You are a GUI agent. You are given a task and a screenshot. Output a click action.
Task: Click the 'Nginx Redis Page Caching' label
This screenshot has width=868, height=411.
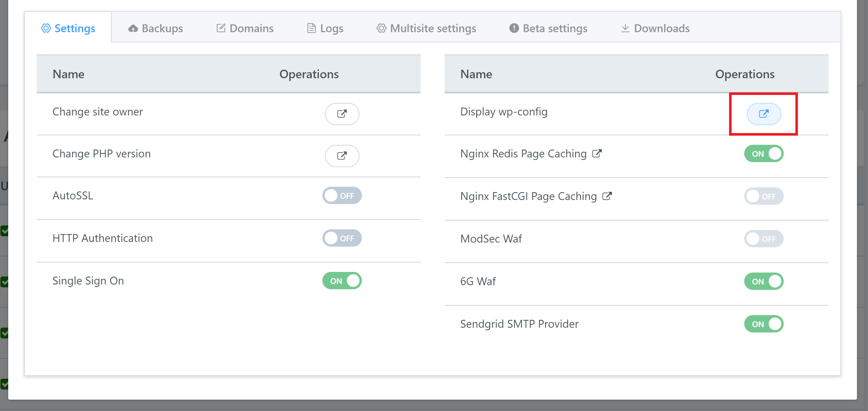click(x=524, y=154)
